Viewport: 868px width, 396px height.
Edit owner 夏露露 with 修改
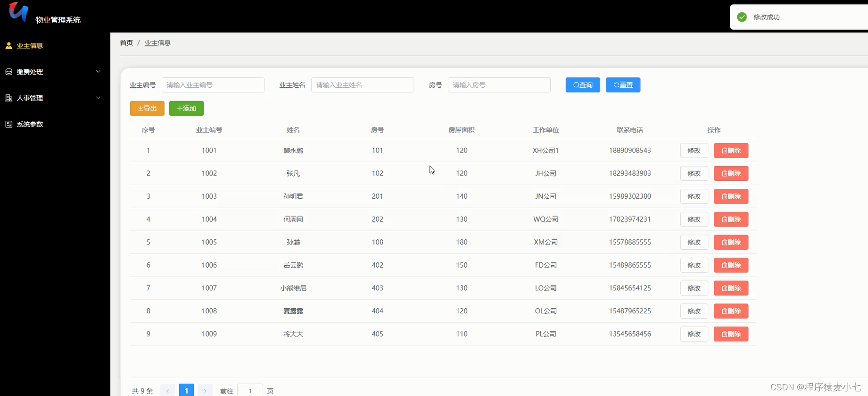click(694, 311)
